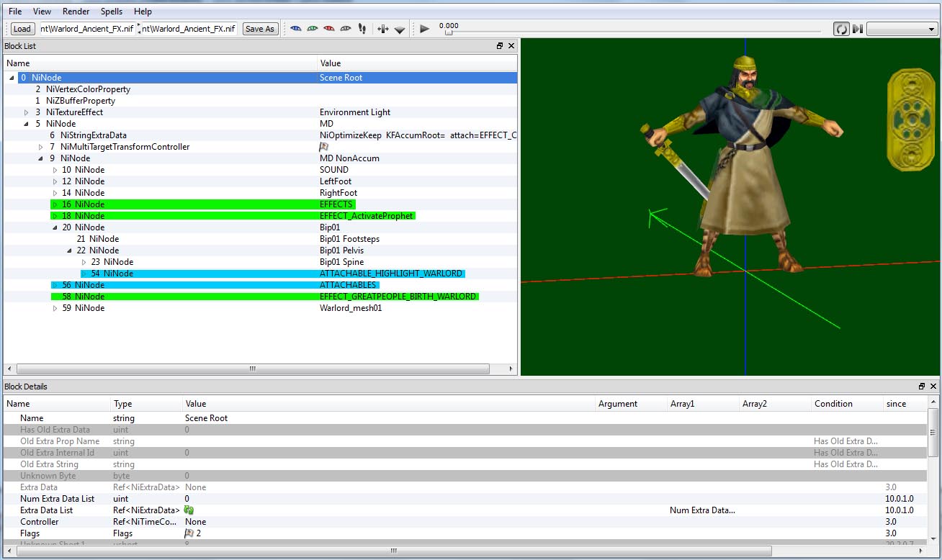This screenshot has width=942, height=560.
Task: Click the Block List Name column header
Action: coord(160,63)
